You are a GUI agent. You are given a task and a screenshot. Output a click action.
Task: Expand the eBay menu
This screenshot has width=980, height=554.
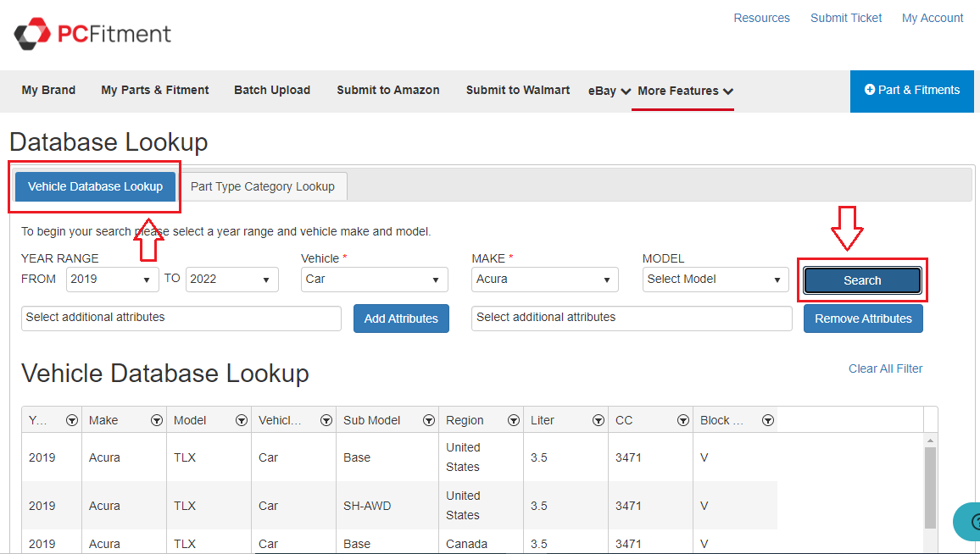[609, 91]
